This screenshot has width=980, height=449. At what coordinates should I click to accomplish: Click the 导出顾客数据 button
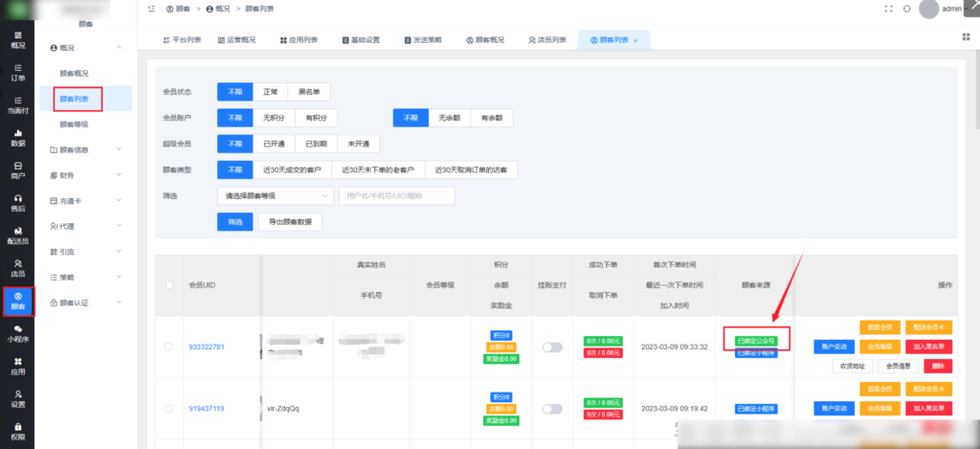click(x=290, y=221)
